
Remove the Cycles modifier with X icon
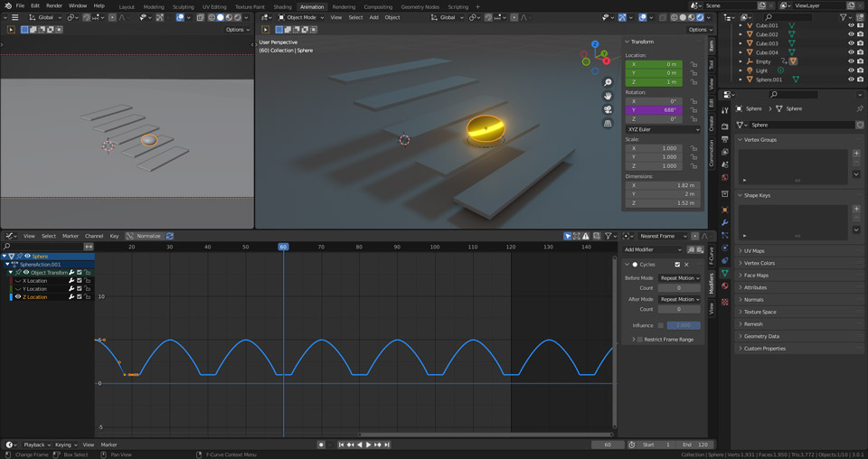pyautogui.click(x=687, y=265)
